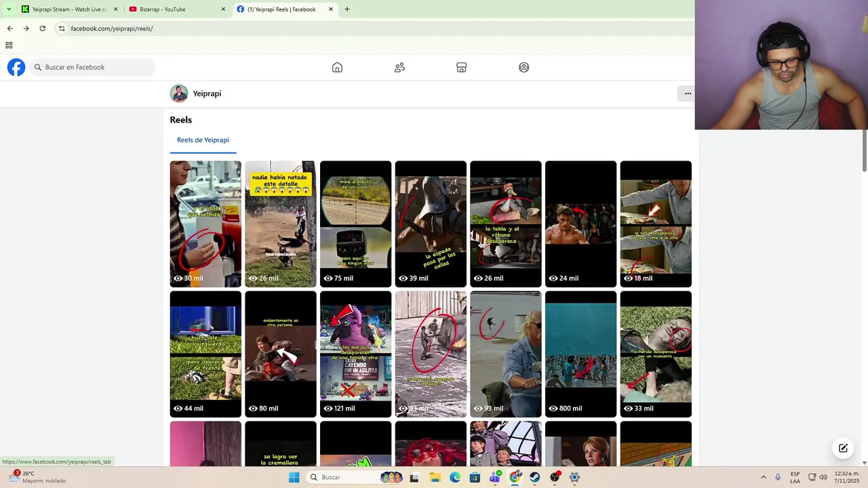This screenshot has width=868, height=488.
Task: Launch Microsoft Edge from the taskbar
Action: coord(454,477)
